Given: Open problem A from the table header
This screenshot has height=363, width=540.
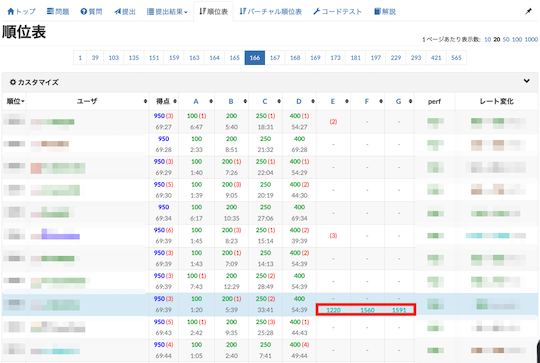Looking at the screenshot, I should pyautogui.click(x=196, y=101).
